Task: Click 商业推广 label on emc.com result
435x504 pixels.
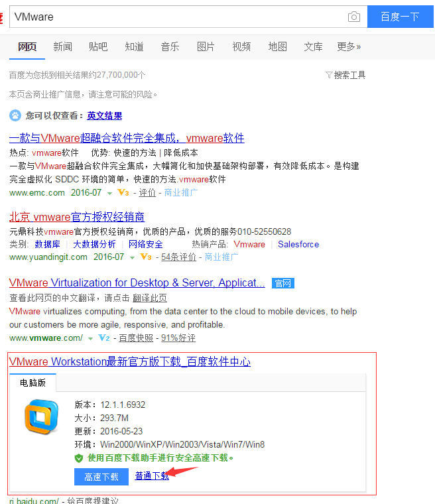Action: click(x=181, y=192)
